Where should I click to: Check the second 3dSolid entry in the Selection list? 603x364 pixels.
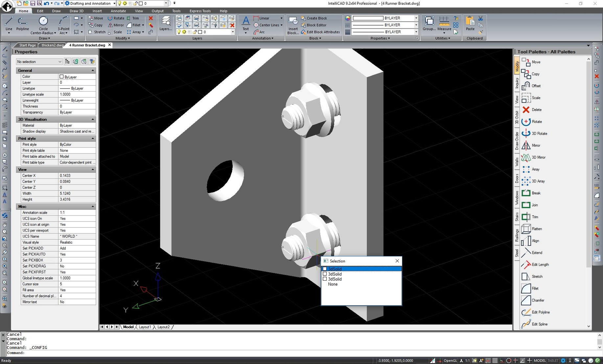[x=325, y=274]
